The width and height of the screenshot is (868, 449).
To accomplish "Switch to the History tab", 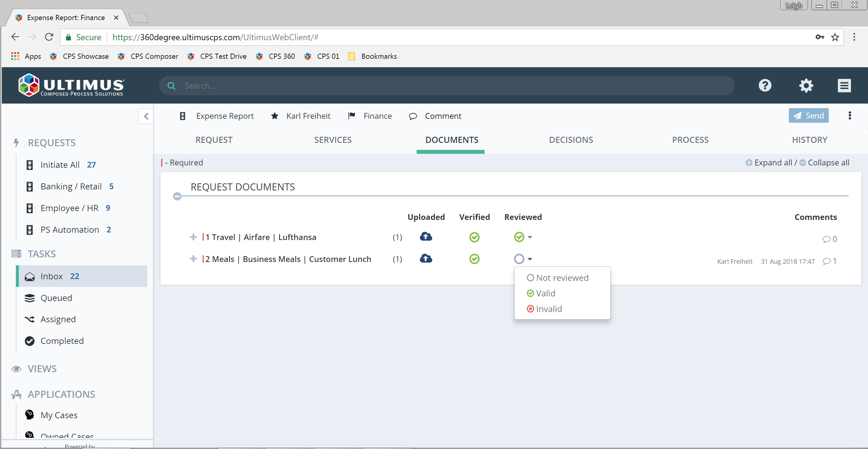I will (x=809, y=140).
